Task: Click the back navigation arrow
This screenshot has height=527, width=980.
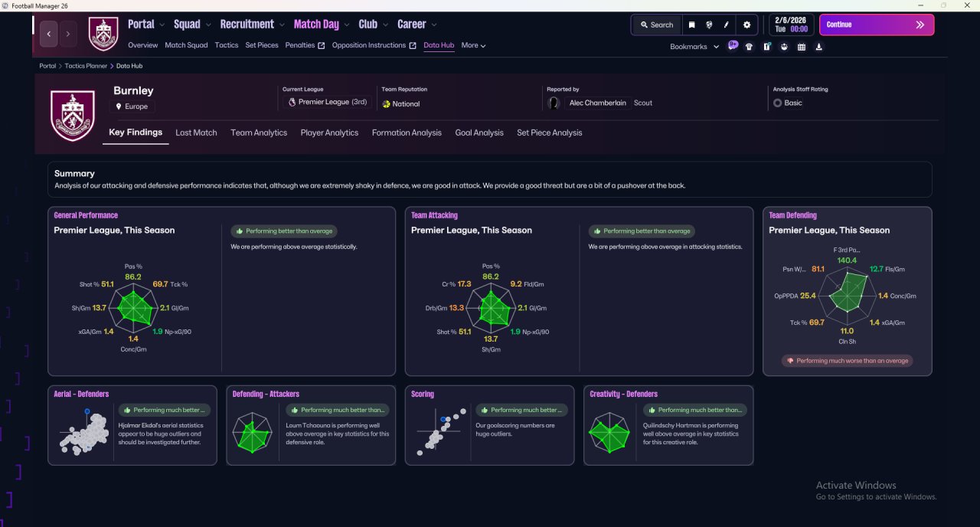Action: pos(50,34)
